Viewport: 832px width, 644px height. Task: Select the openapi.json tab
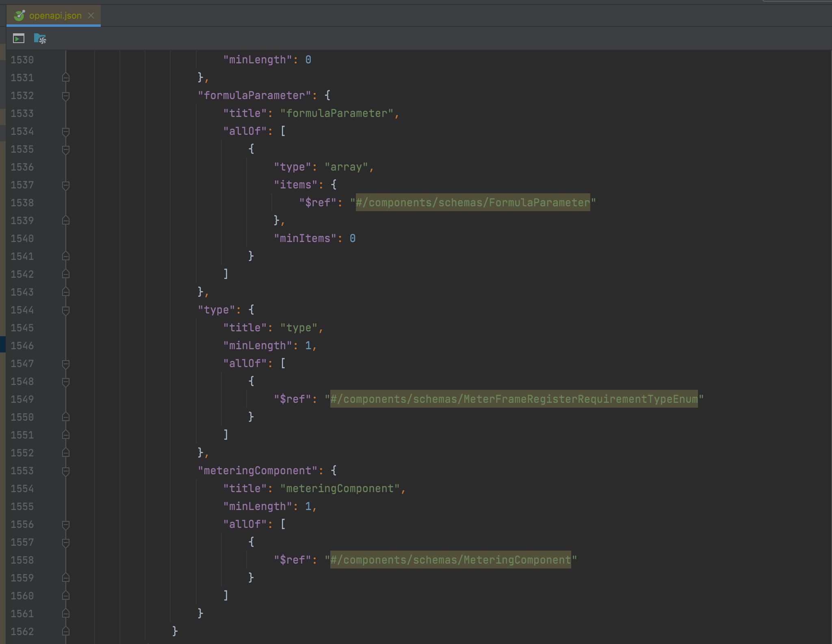(55, 15)
